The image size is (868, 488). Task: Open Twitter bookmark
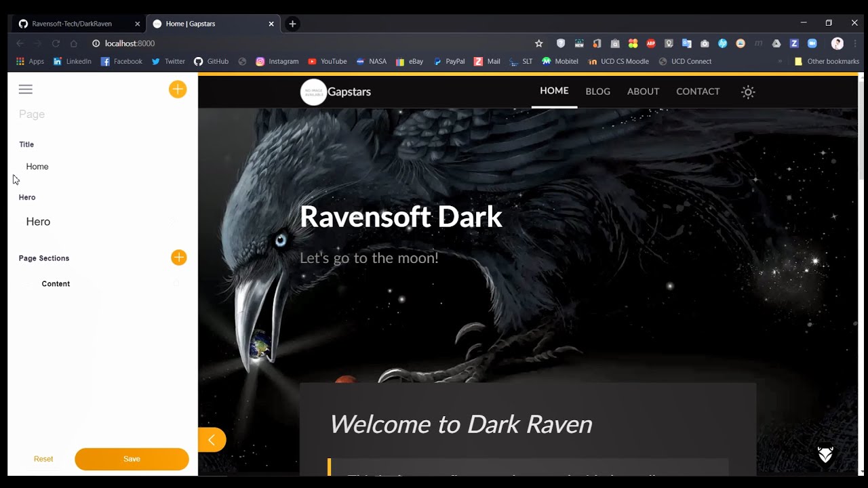point(168,62)
